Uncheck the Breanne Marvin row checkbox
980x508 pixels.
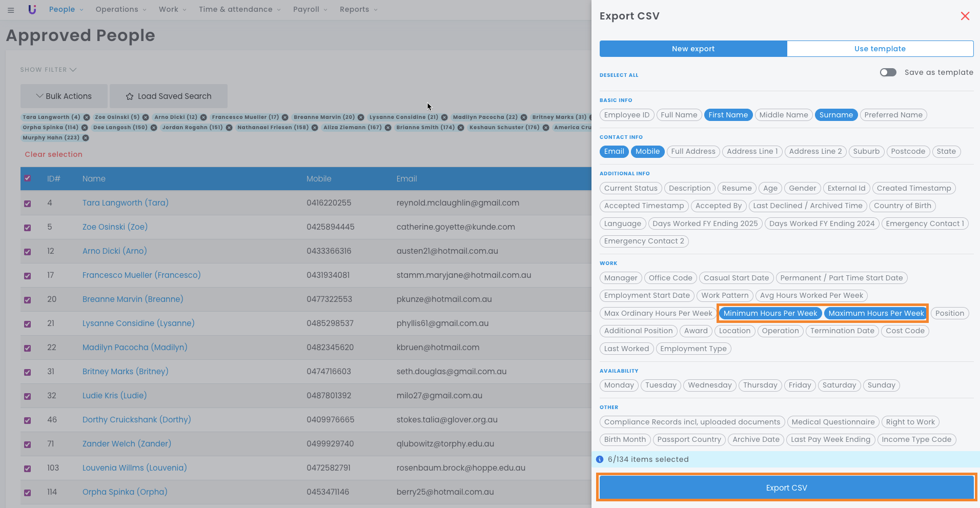28,300
